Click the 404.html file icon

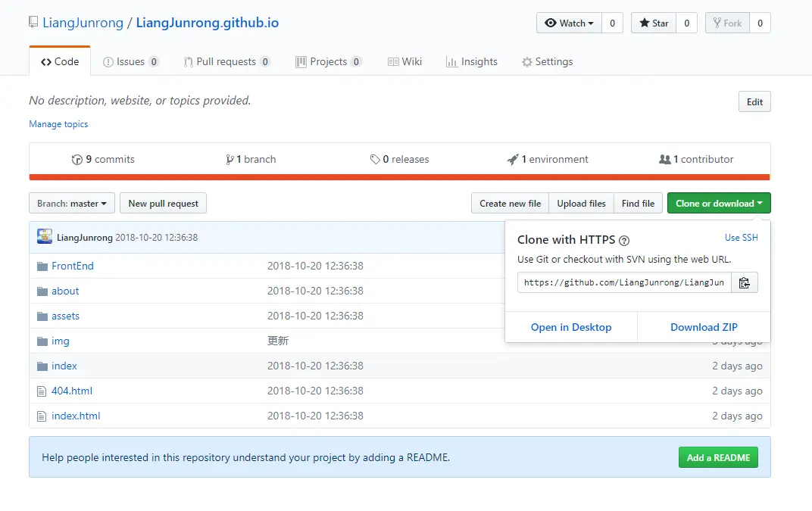(x=42, y=391)
